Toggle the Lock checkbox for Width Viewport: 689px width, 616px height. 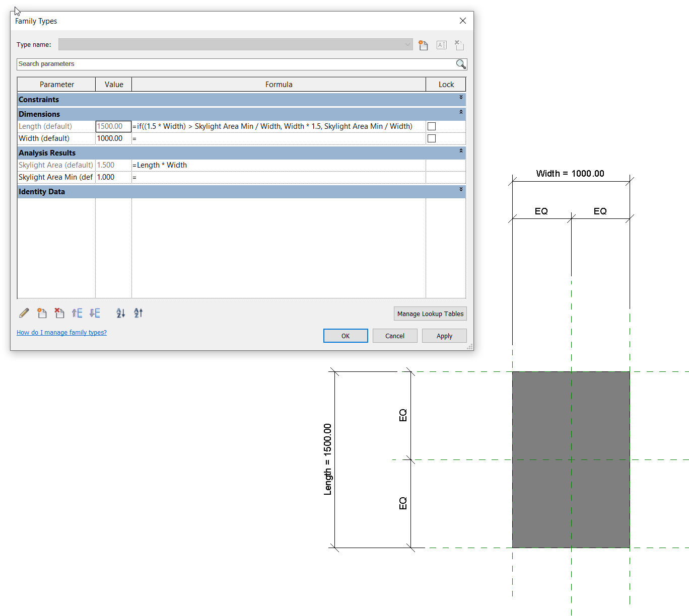(x=432, y=138)
